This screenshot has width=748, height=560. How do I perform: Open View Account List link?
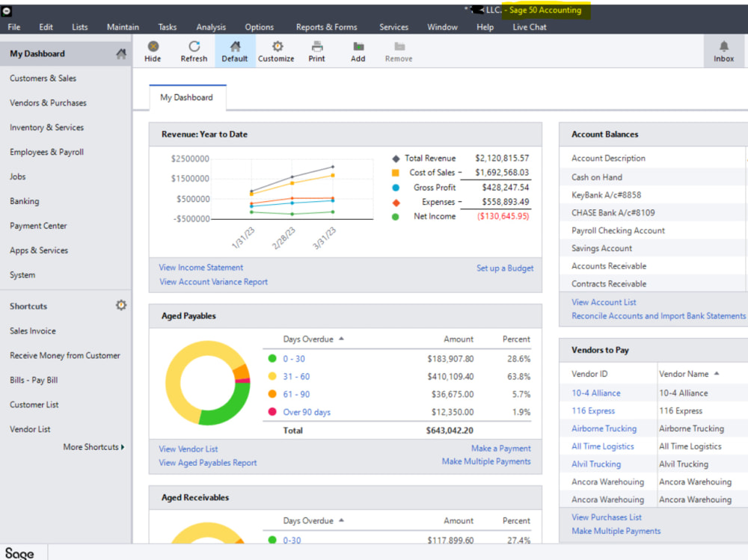point(604,302)
